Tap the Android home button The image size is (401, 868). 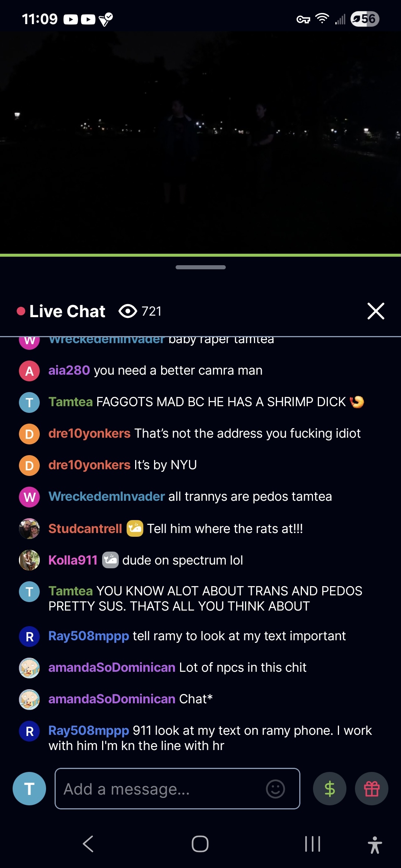point(200,844)
